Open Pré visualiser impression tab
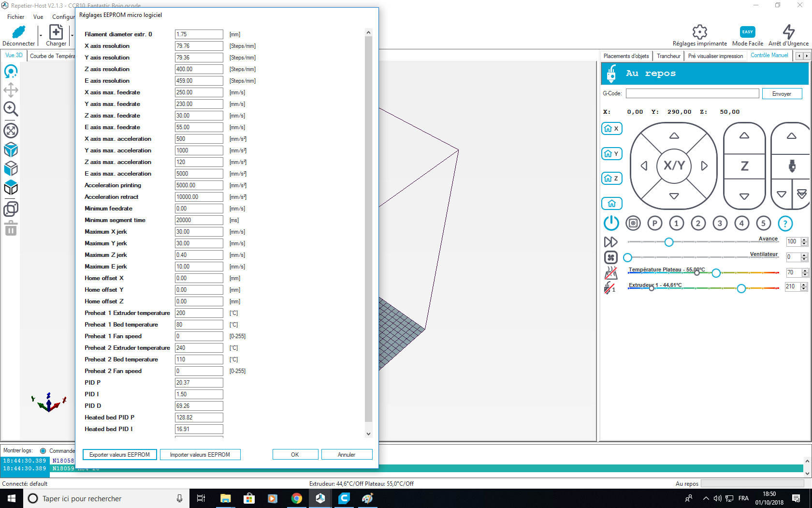Image resolution: width=812 pixels, height=508 pixels. click(715, 56)
